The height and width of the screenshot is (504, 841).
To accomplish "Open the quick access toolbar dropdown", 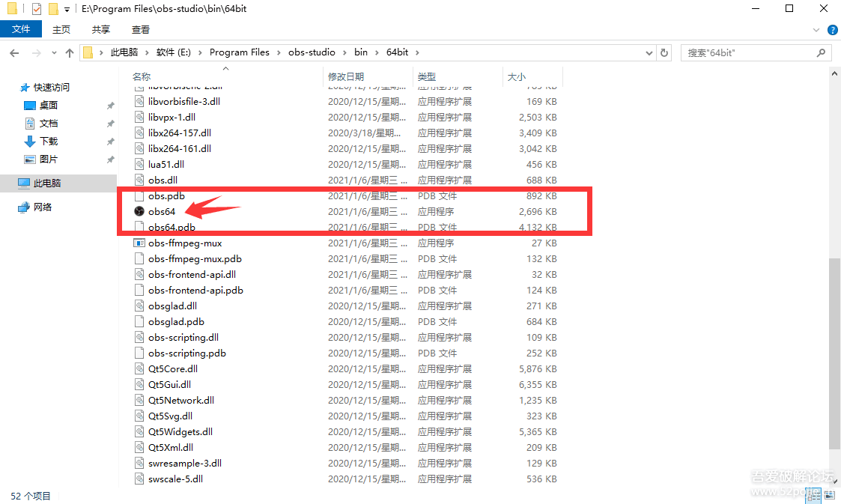I will click(67, 9).
